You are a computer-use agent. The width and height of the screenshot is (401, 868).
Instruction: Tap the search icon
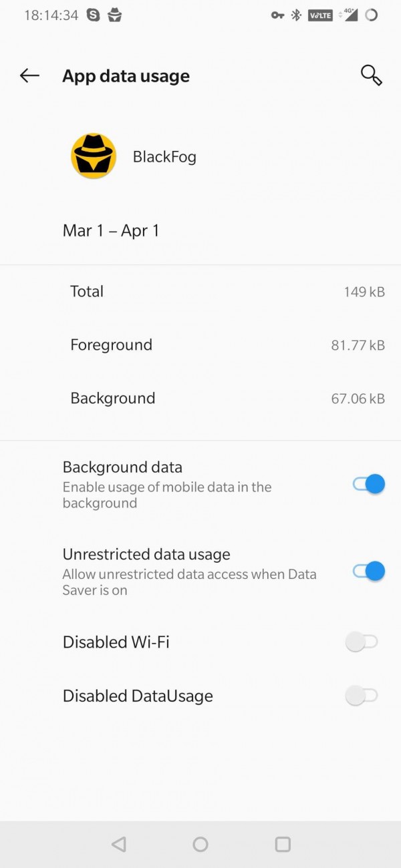click(372, 75)
